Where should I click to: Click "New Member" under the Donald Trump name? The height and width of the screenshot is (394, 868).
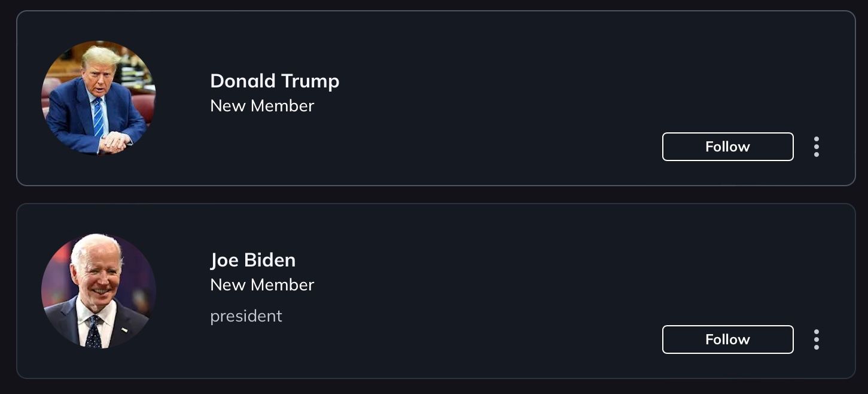262,106
